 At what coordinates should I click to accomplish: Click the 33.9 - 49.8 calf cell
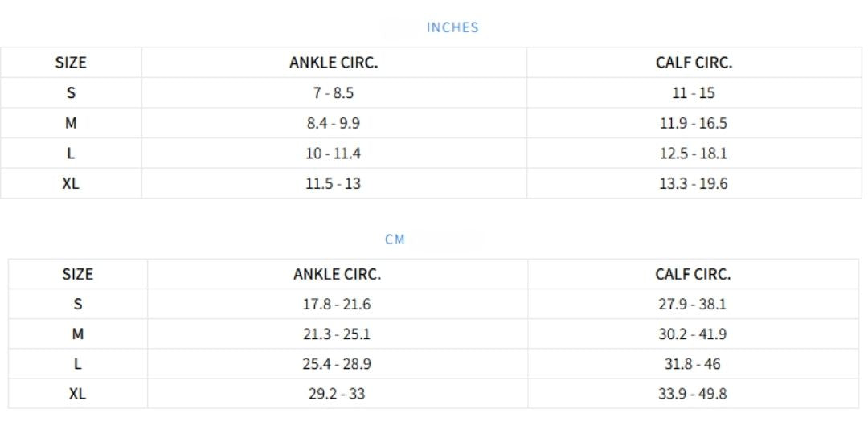point(693,394)
